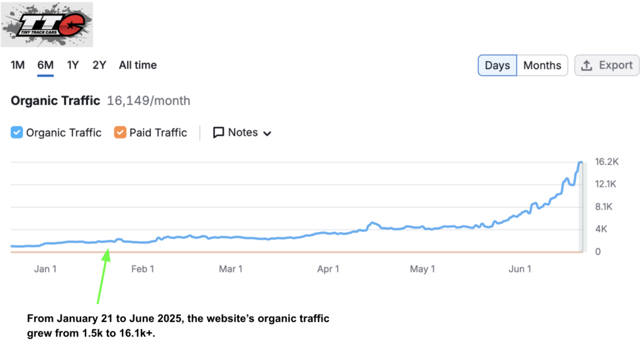The image size is (644, 346).
Task: Click the Notes speech bubble icon
Action: (x=218, y=132)
